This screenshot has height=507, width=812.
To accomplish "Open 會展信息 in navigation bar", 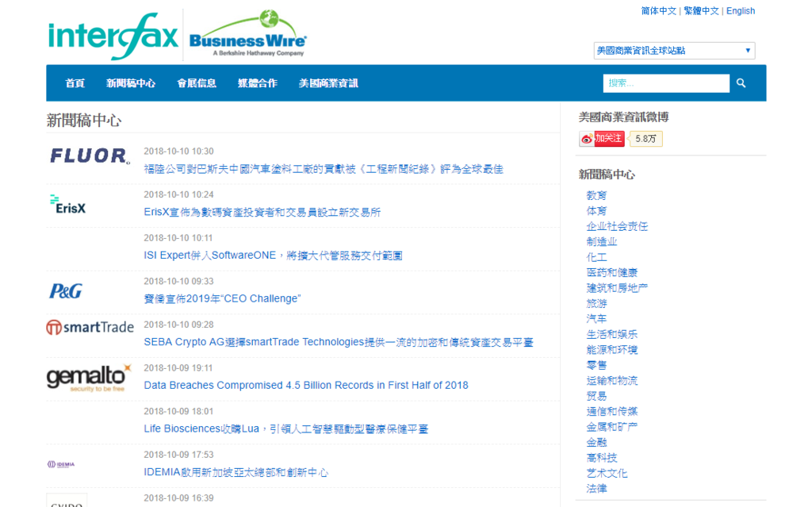I will click(x=197, y=83).
